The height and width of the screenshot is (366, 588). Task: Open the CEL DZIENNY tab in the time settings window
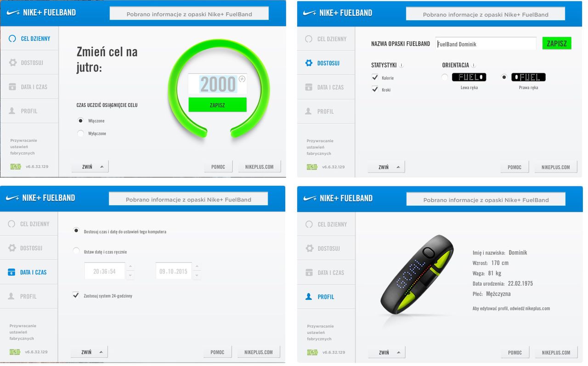click(x=29, y=224)
